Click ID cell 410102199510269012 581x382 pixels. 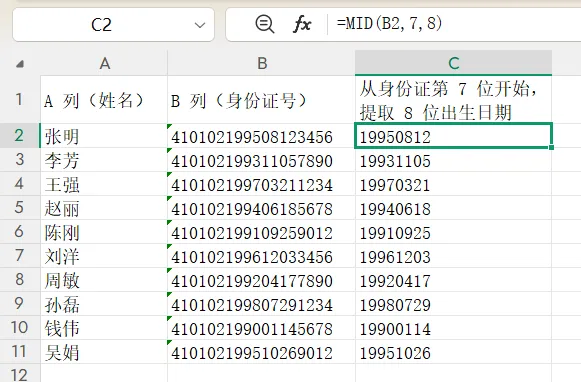(x=261, y=352)
